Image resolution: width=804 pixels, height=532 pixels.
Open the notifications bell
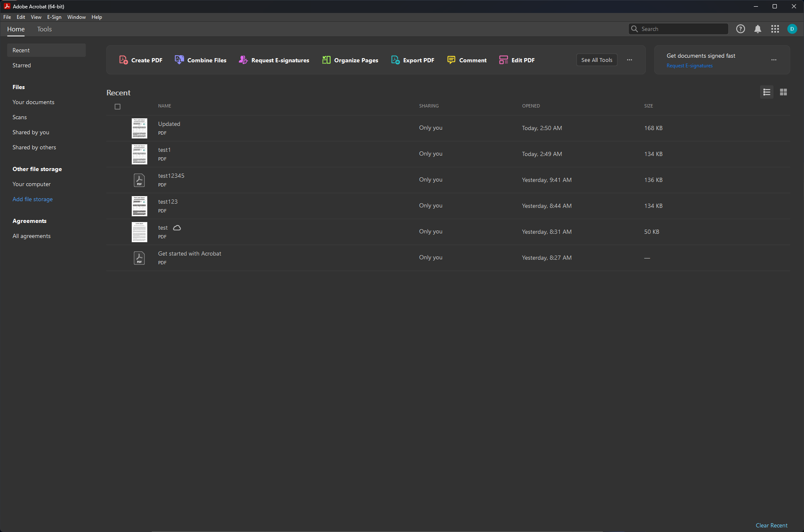click(758, 29)
